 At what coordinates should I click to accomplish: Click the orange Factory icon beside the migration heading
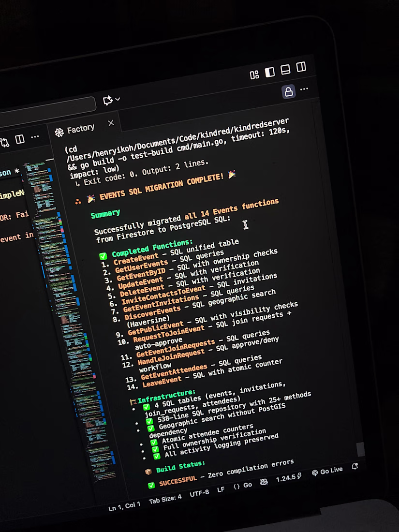pos(78,202)
